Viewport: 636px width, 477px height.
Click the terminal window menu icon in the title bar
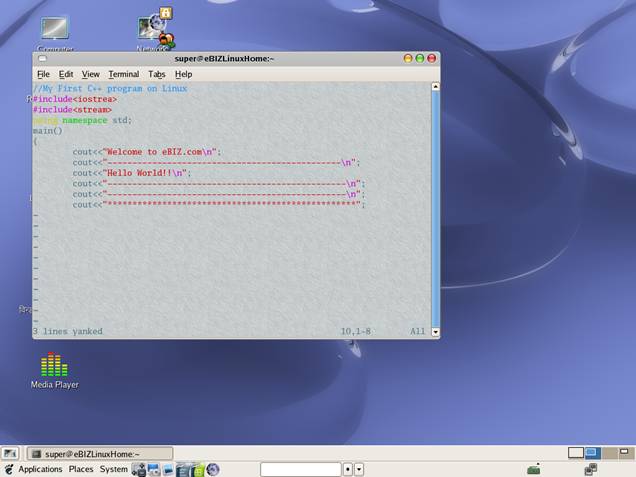[x=41, y=59]
